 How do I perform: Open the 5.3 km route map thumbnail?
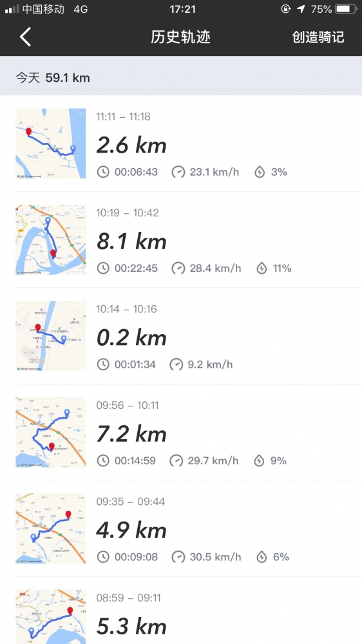[x=50, y=617]
